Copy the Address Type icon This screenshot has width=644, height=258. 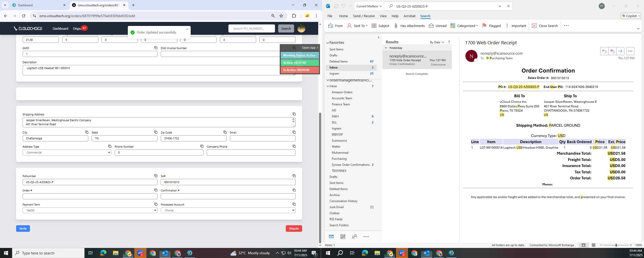tap(110, 146)
